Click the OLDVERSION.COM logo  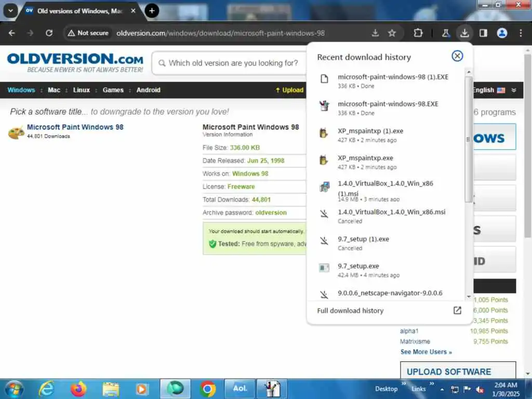[75, 62]
